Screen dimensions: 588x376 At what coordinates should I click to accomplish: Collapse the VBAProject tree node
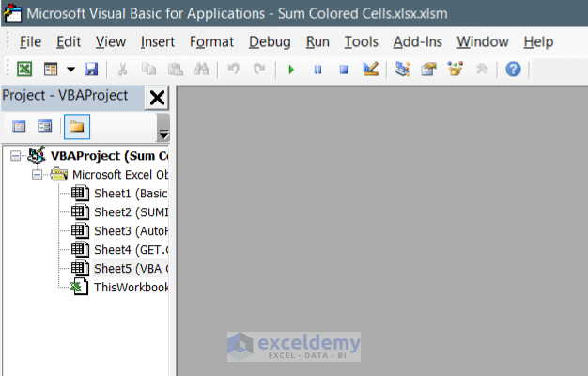(15, 155)
